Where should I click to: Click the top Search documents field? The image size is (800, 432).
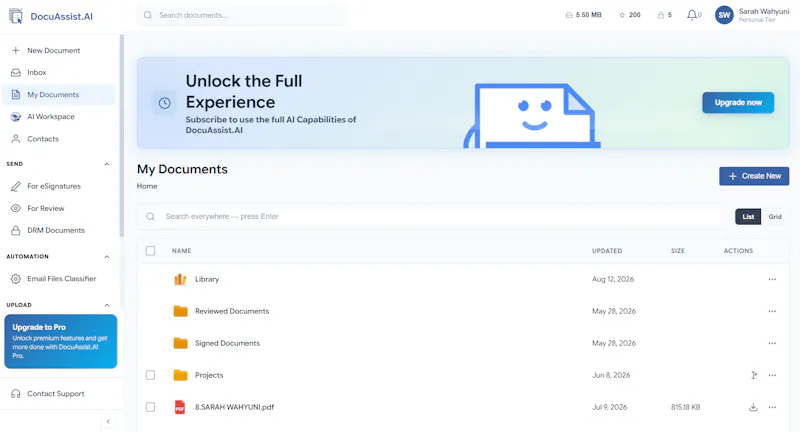pyautogui.click(x=243, y=15)
